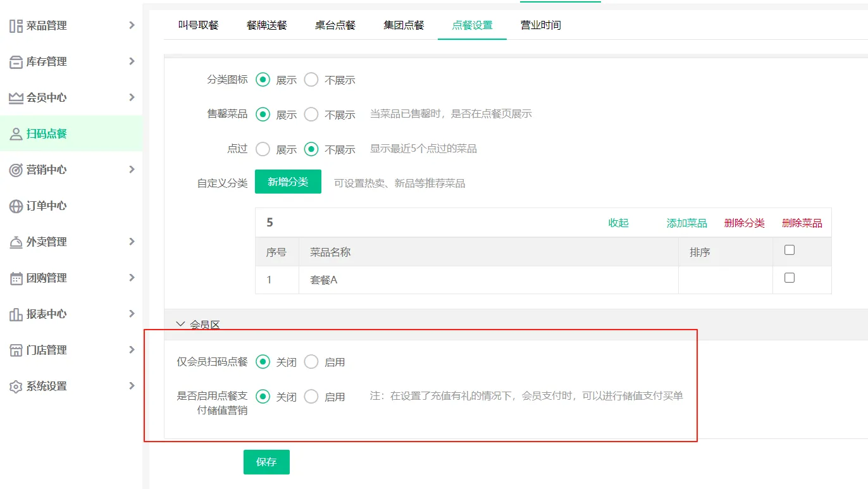Switch to the 营业时间 tab

click(x=540, y=25)
